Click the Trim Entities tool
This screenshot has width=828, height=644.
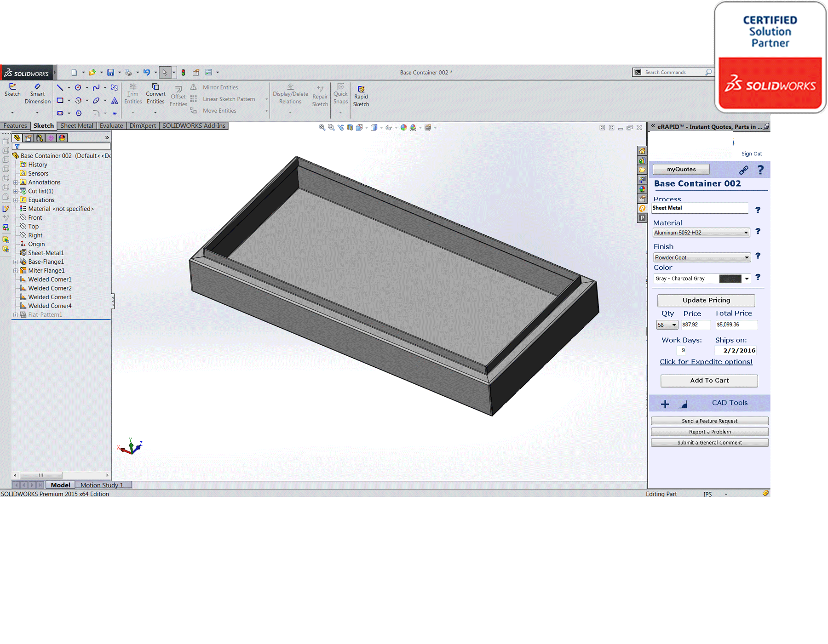pos(133,94)
